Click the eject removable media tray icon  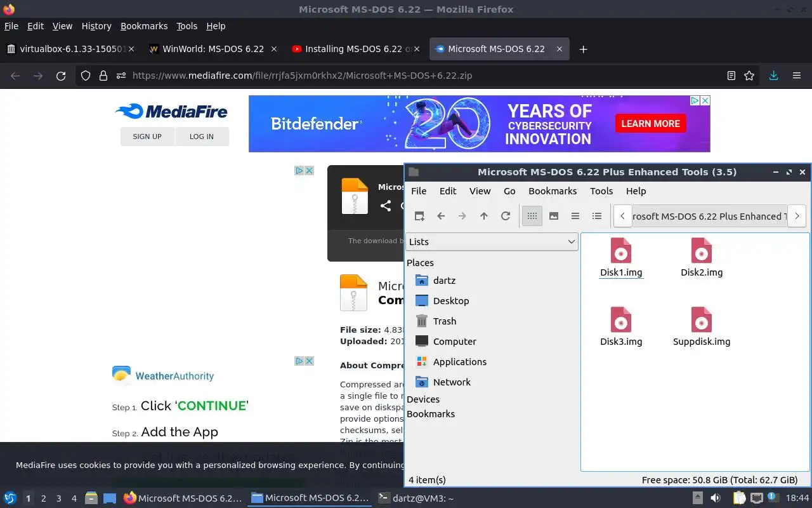point(697,498)
